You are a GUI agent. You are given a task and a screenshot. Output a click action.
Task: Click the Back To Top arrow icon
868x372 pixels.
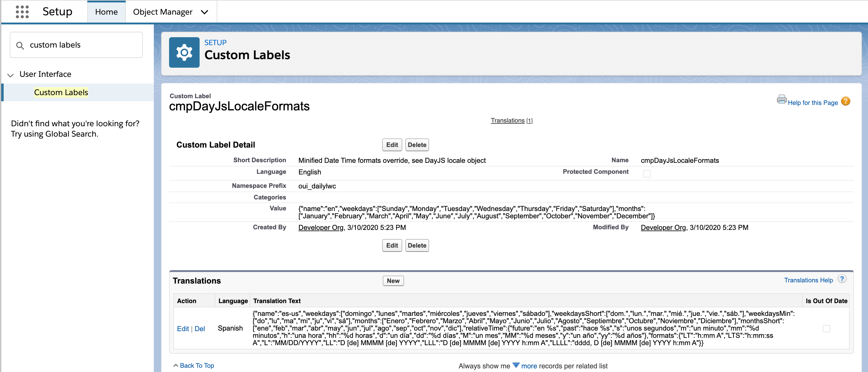pos(175,365)
